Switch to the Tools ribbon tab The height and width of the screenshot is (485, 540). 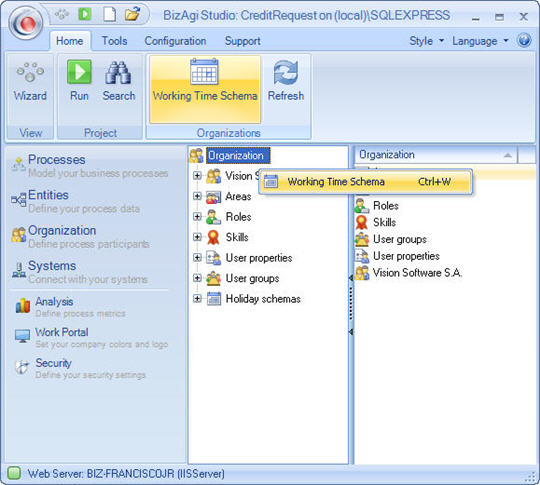tap(114, 41)
